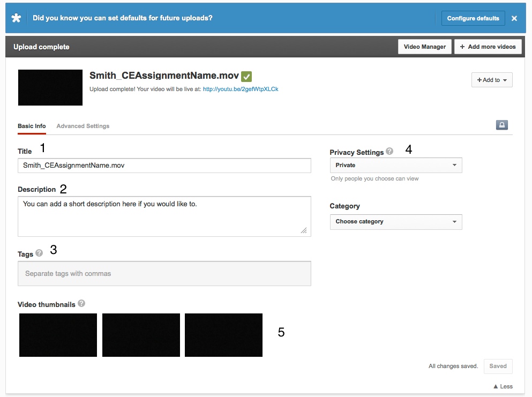Click into the Tags input field
The width and height of the screenshot is (532, 397).
(164, 273)
